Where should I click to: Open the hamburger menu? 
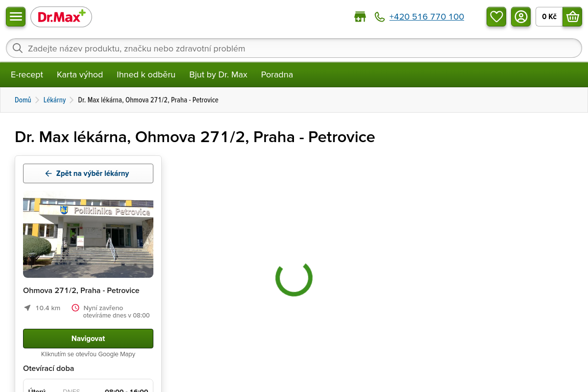[16, 17]
